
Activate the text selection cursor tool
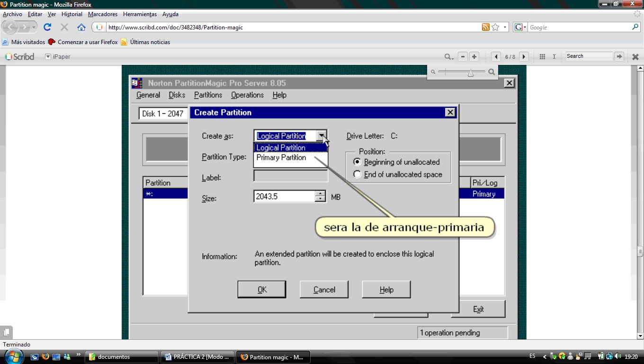(x=554, y=57)
